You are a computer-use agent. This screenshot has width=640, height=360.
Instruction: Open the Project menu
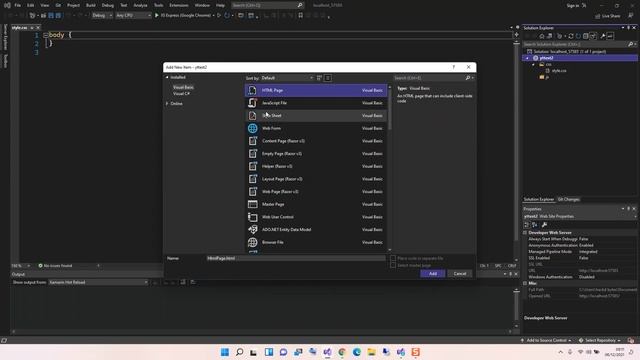click(73, 5)
